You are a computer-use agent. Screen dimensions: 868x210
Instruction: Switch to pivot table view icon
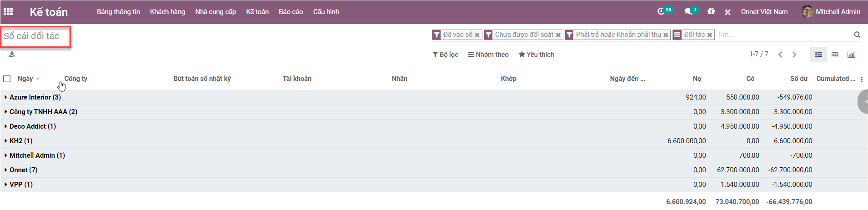(x=835, y=55)
